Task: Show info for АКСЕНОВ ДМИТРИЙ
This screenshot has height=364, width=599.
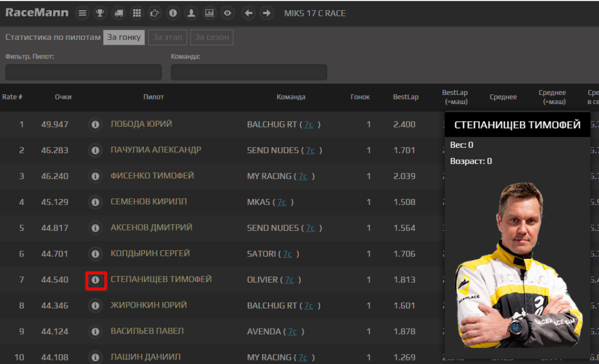Action: (x=95, y=228)
